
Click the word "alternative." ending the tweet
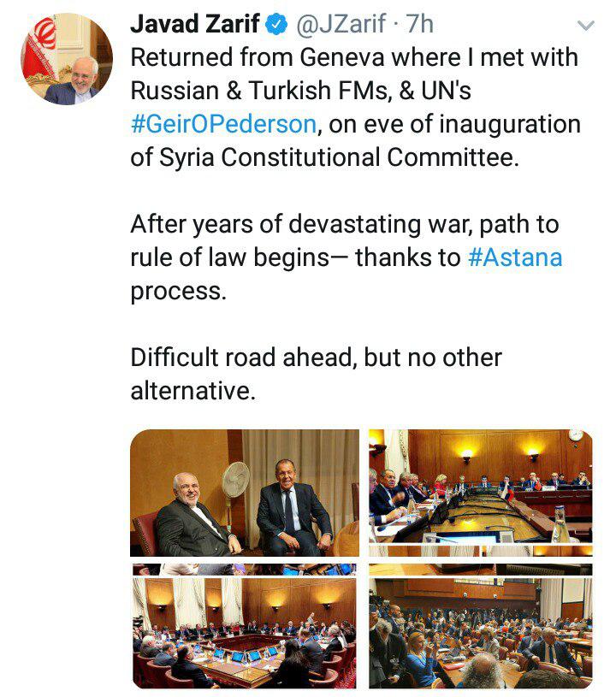[192, 391]
